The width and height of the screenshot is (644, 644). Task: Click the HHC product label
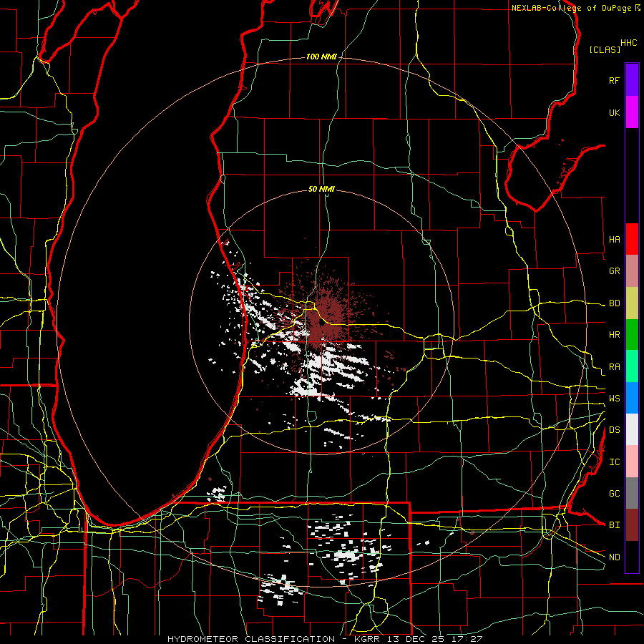[x=629, y=43]
